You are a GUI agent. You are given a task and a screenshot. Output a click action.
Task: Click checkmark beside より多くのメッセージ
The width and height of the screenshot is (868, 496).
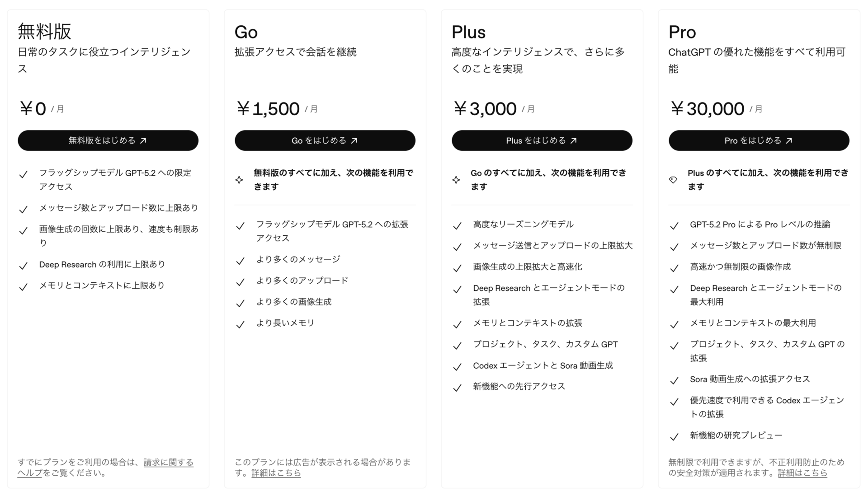(x=241, y=261)
